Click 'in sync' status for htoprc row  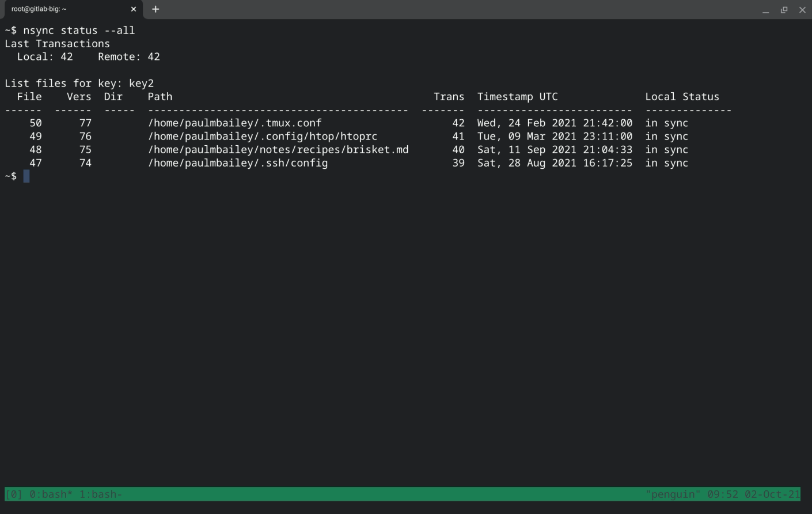click(x=667, y=137)
